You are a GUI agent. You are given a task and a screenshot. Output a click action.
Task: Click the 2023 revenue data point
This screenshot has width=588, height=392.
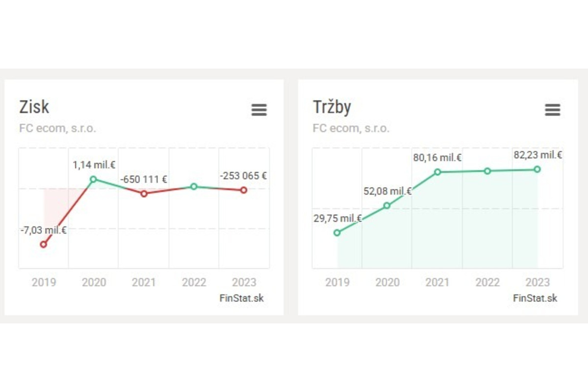[537, 169]
